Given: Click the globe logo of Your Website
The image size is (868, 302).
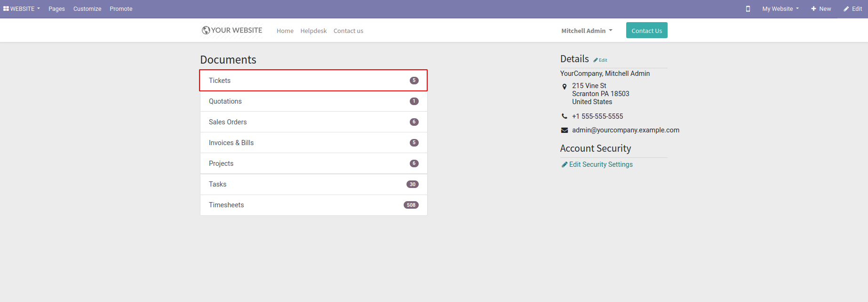Looking at the screenshot, I should pos(206,30).
